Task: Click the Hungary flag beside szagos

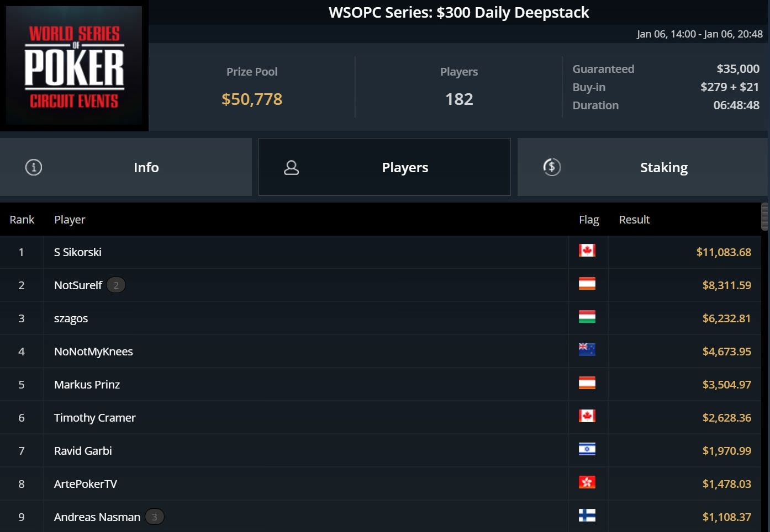Action: tap(587, 317)
